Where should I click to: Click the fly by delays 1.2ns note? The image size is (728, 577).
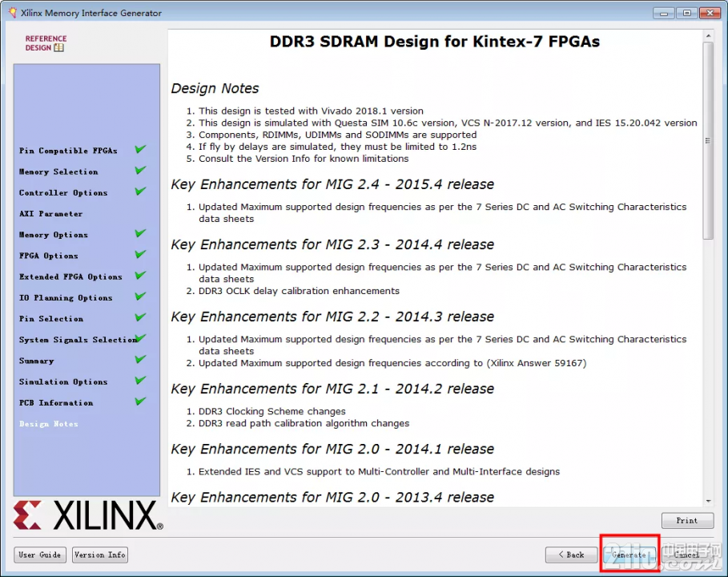[x=337, y=147]
